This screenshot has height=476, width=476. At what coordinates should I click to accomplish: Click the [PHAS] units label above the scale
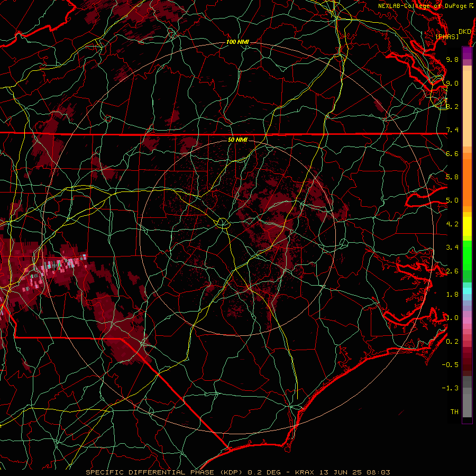pos(447,36)
